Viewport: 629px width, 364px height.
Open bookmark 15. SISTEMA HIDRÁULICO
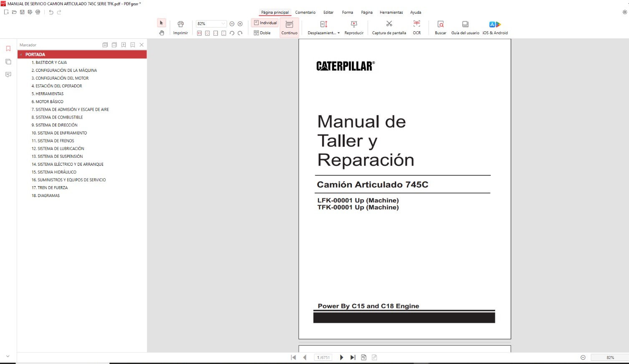(54, 172)
